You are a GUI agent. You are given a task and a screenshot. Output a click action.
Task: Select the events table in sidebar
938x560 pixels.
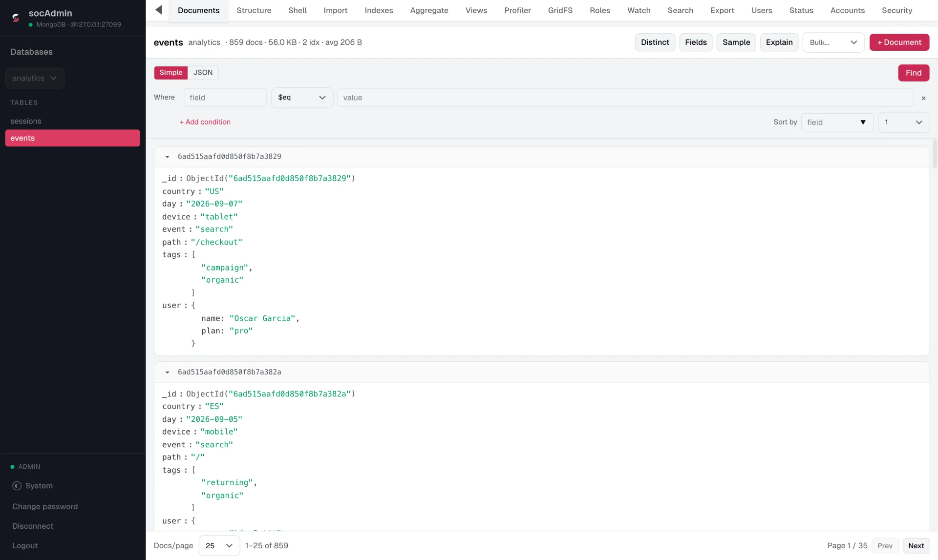point(72,138)
